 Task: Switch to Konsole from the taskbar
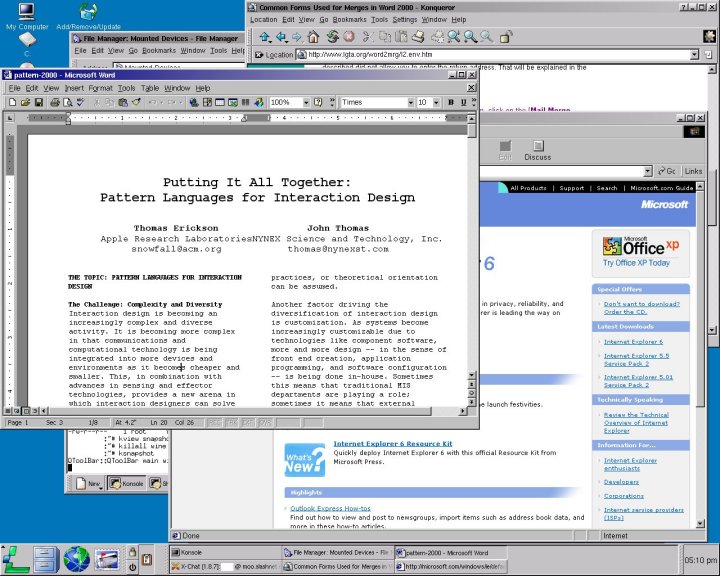click(x=225, y=553)
